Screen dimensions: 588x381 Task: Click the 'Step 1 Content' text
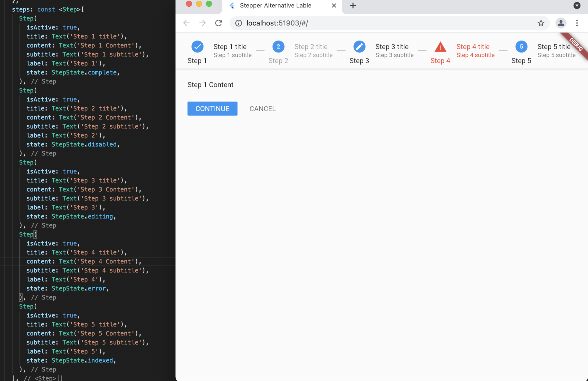click(210, 85)
